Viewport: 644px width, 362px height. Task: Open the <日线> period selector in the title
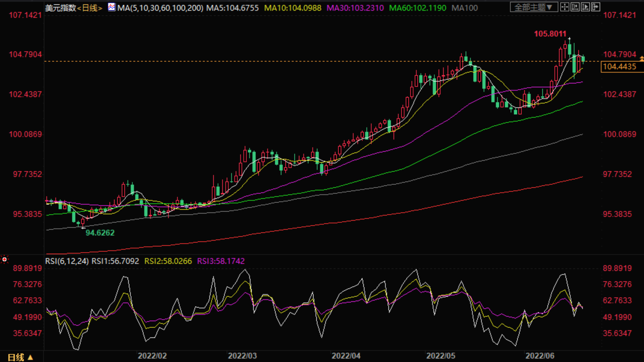click(90, 8)
